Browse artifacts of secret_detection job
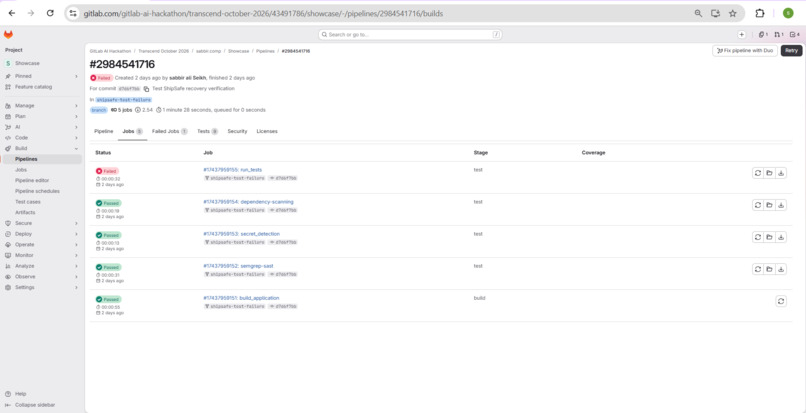 769,237
